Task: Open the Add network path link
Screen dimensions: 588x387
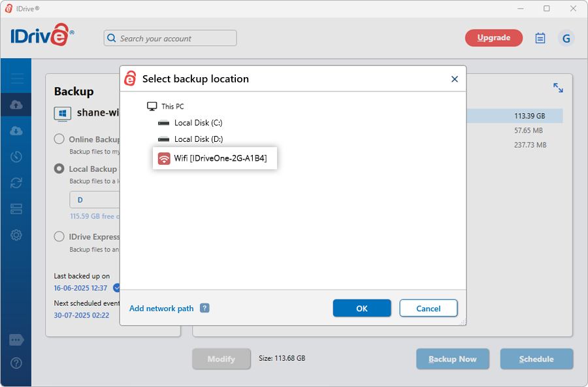Action: [x=161, y=308]
